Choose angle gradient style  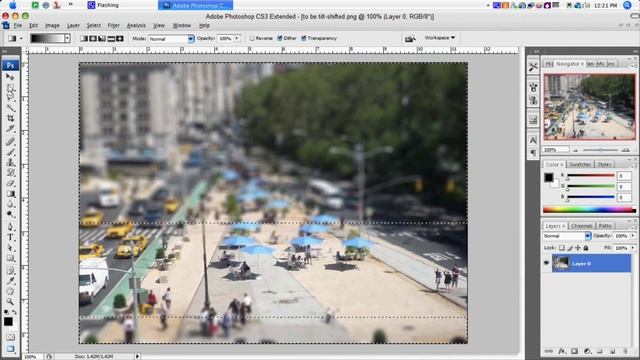pyautogui.click(x=102, y=38)
